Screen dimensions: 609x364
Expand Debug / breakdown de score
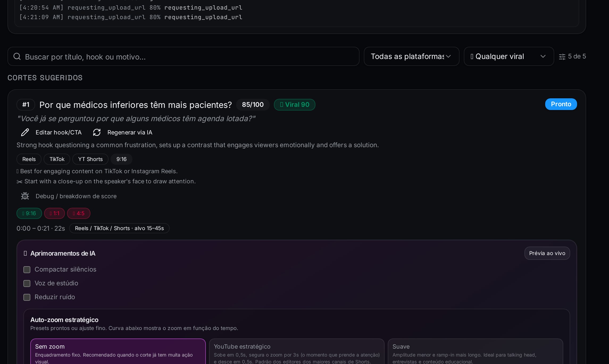point(69,196)
